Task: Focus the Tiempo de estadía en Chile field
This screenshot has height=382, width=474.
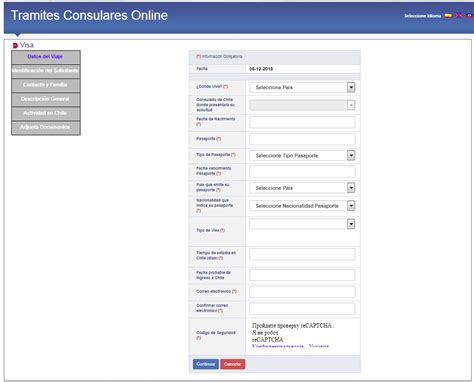Action: coord(302,254)
